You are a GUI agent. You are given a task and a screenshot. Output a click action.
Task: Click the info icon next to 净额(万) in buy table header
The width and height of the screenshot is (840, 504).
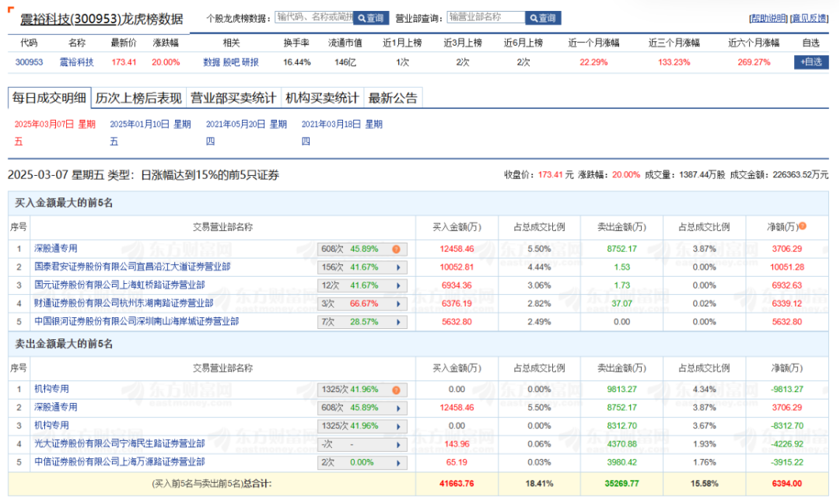[x=802, y=226]
